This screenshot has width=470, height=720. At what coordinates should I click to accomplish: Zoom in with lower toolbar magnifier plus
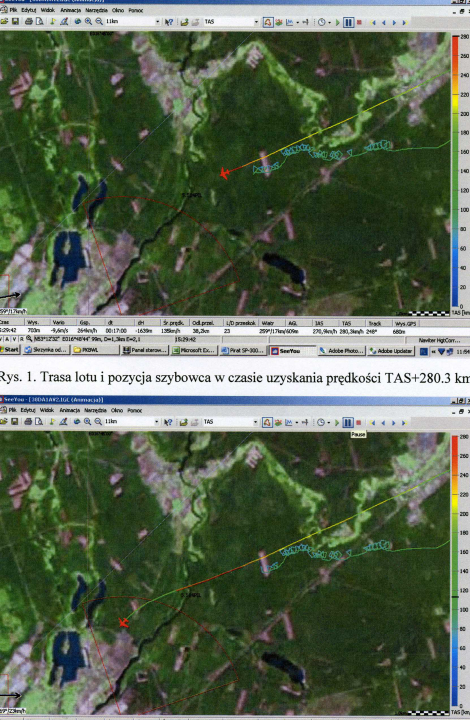[x=87, y=422]
